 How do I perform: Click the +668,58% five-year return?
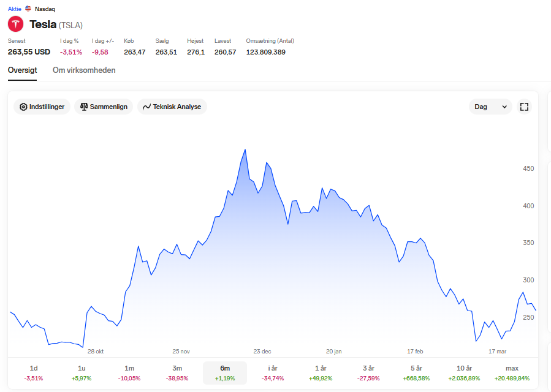tap(416, 379)
